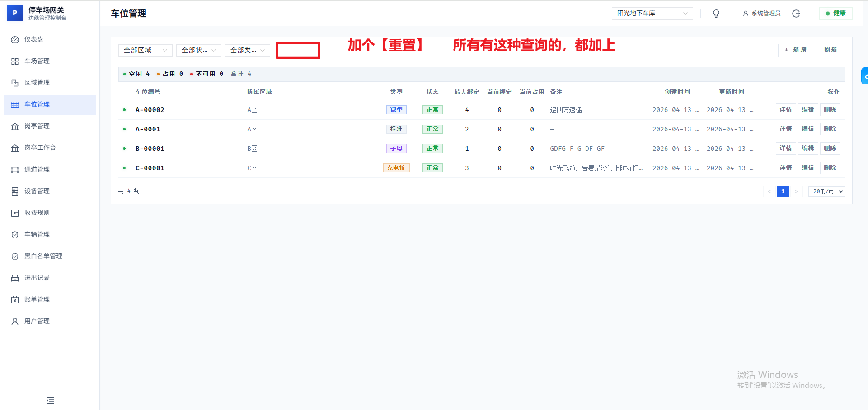868x410 pixels.
Task: Open 收费规则 menu item
Action: pyautogui.click(x=37, y=213)
